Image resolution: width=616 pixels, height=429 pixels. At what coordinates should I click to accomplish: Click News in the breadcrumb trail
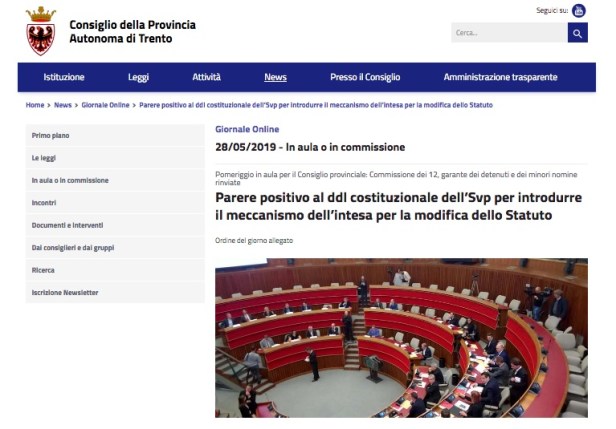pos(63,105)
